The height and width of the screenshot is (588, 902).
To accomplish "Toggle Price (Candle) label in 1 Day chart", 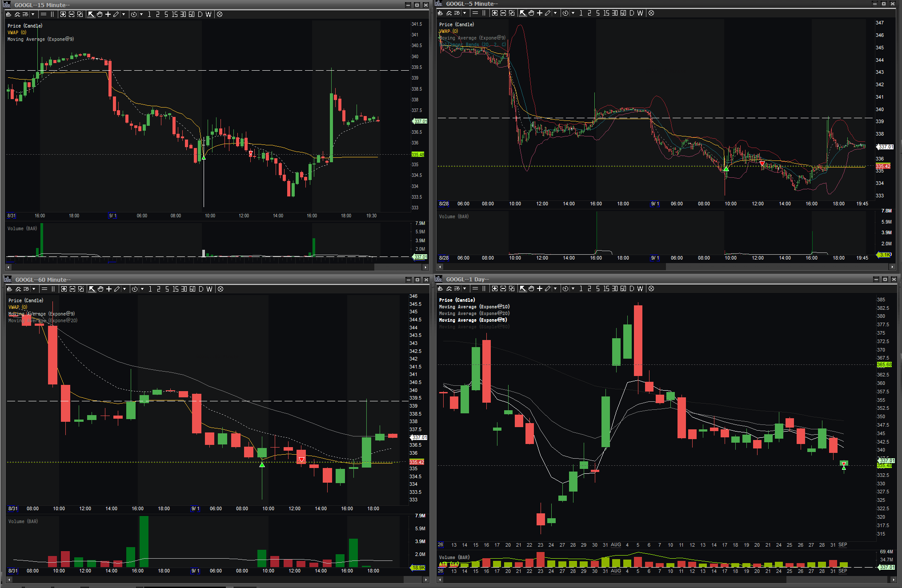I will tap(457, 300).
